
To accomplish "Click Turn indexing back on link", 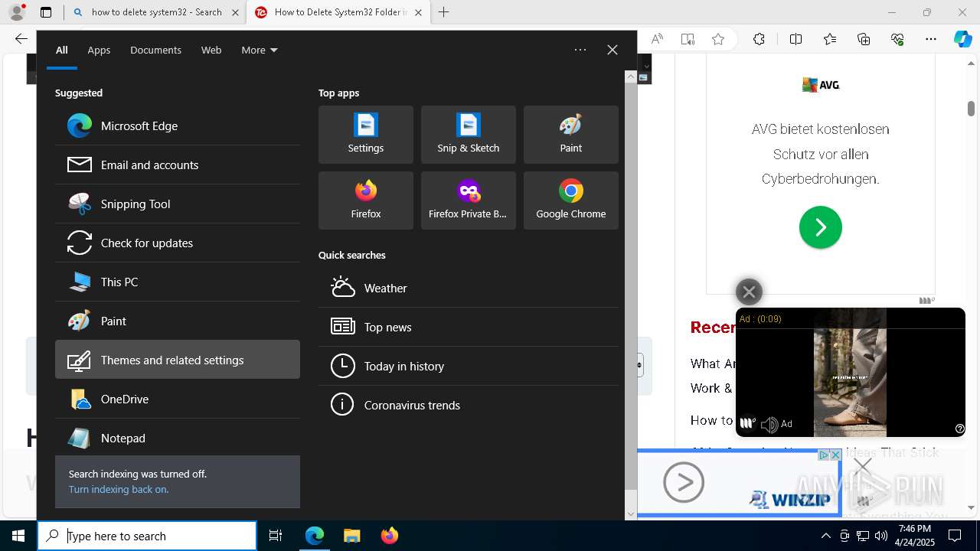I will (x=119, y=489).
